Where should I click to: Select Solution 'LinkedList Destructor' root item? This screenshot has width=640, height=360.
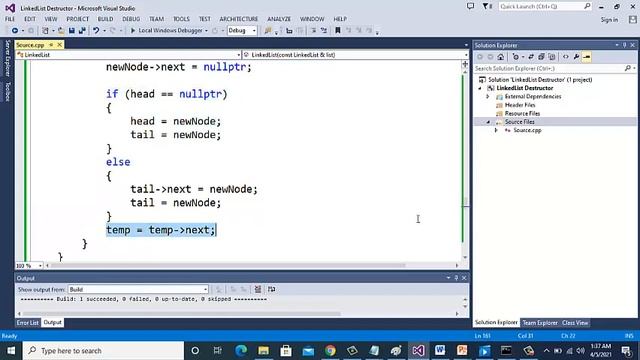540,80
